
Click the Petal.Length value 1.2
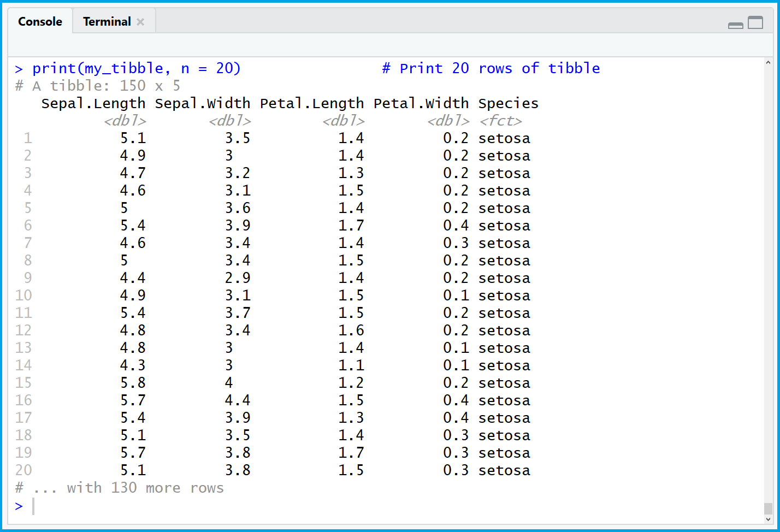[x=351, y=383]
